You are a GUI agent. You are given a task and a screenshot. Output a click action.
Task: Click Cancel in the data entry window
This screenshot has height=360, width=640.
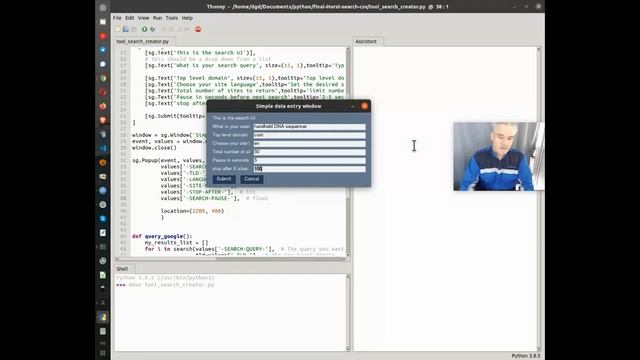click(x=251, y=179)
